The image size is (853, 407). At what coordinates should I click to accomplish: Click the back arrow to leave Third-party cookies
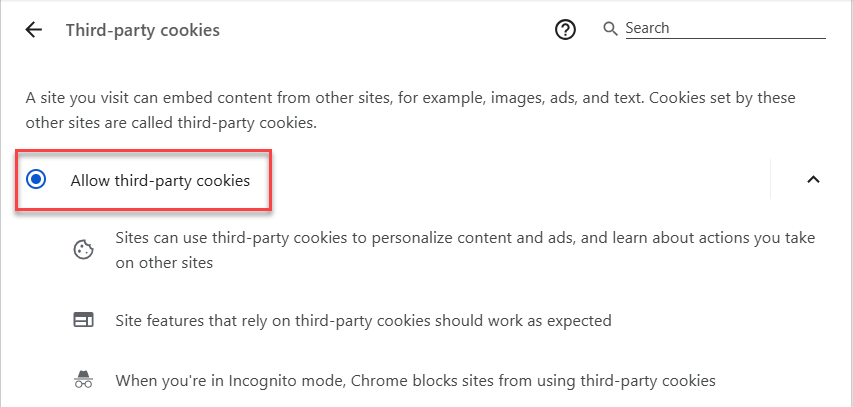click(x=34, y=30)
